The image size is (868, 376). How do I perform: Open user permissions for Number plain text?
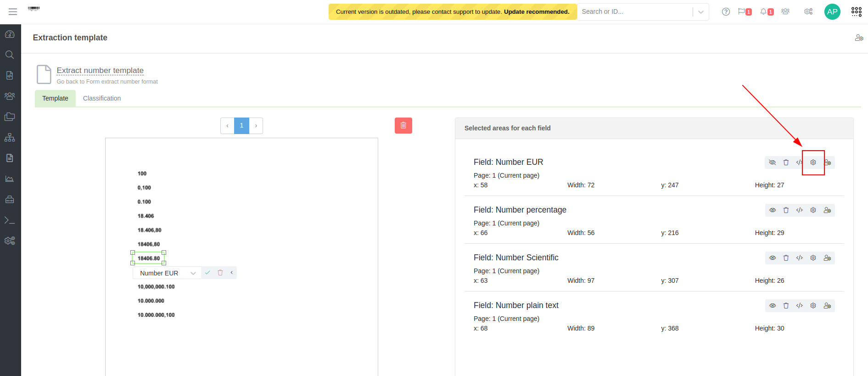tap(827, 306)
